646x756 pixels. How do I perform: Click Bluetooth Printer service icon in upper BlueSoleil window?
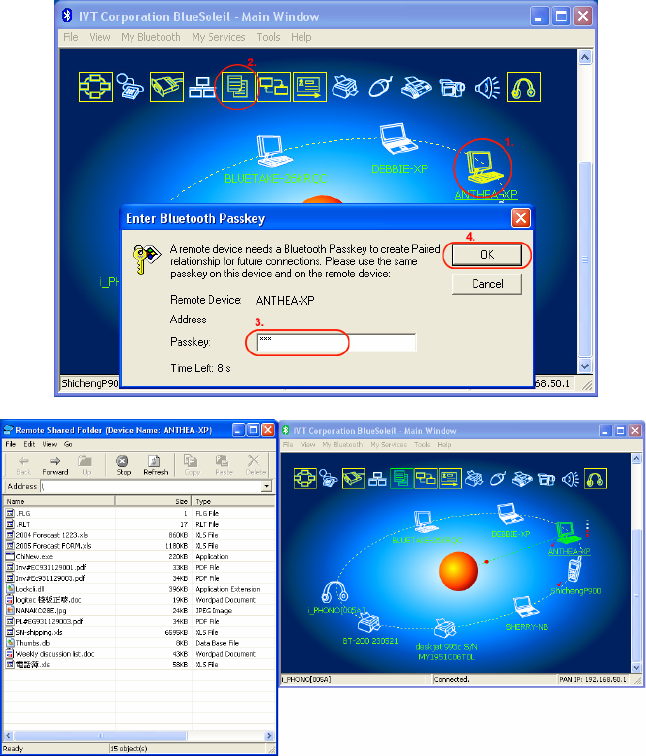point(345,87)
